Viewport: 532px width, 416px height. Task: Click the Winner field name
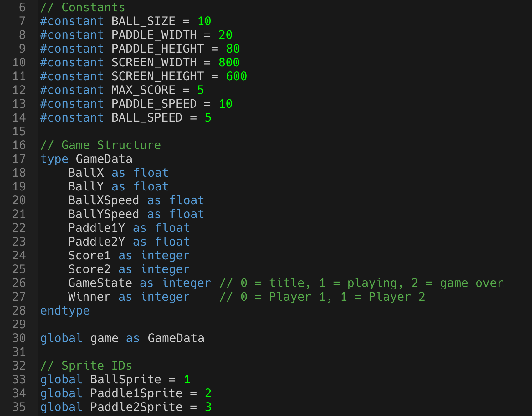coord(90,297)
